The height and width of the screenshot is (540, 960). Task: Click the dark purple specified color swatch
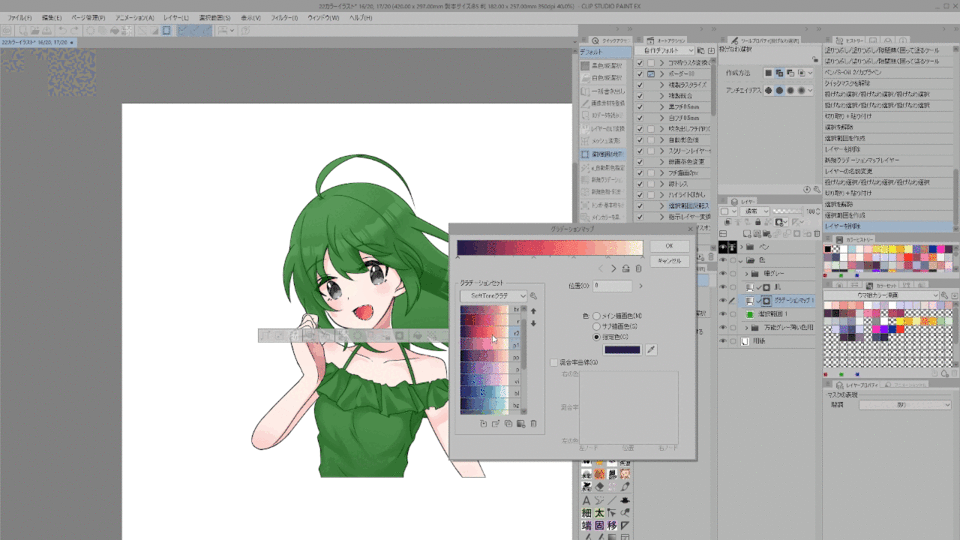point(622,350)
